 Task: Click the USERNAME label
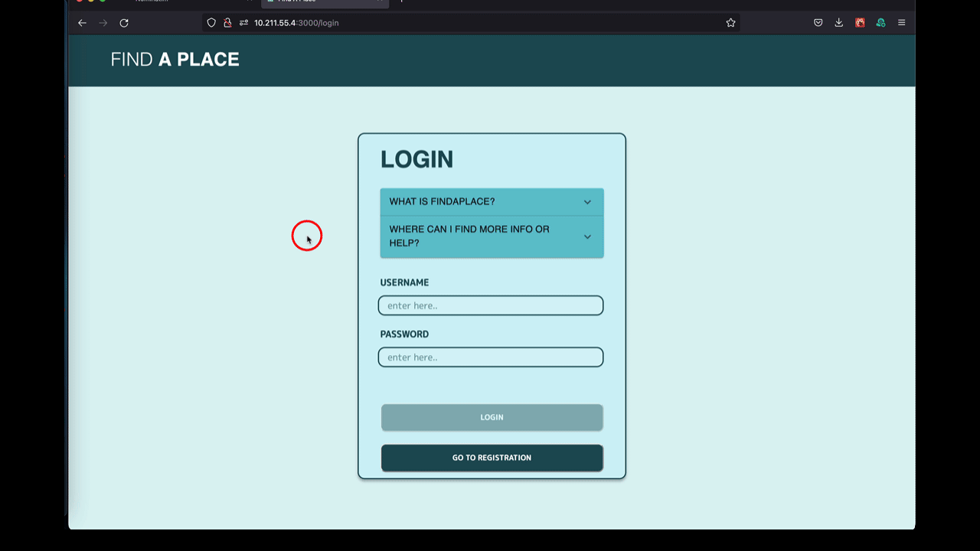tap(404, 282)
